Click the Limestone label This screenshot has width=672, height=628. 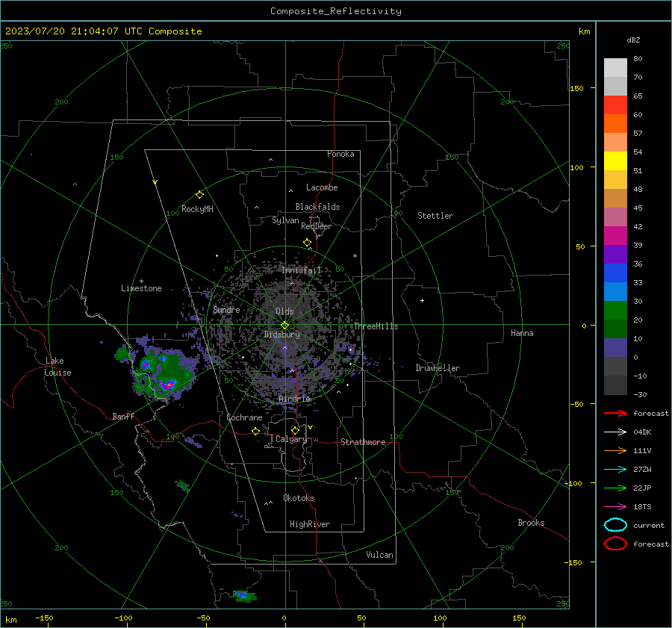[x=141, y=288]
